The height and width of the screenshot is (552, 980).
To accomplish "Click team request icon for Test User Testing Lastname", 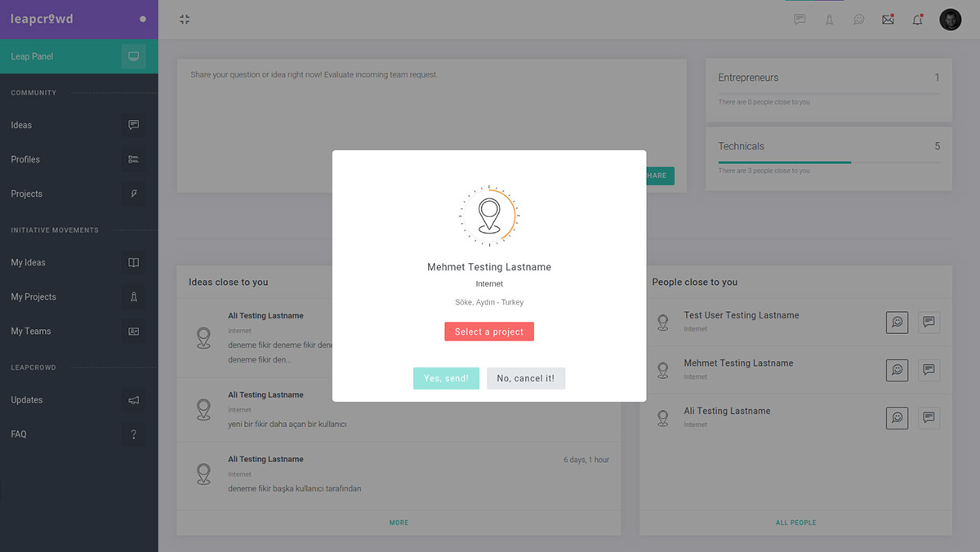I will (897, 323).
